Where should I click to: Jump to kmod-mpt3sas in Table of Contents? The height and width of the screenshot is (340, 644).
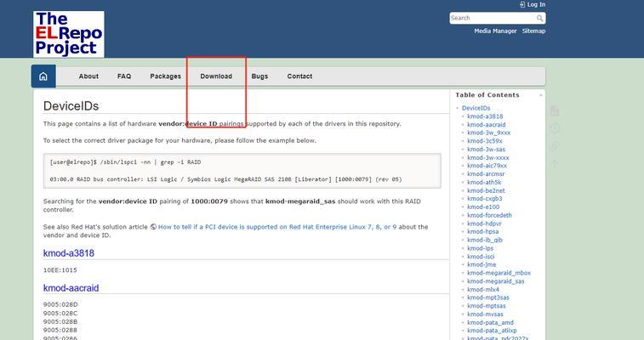(x=488, y=297)
